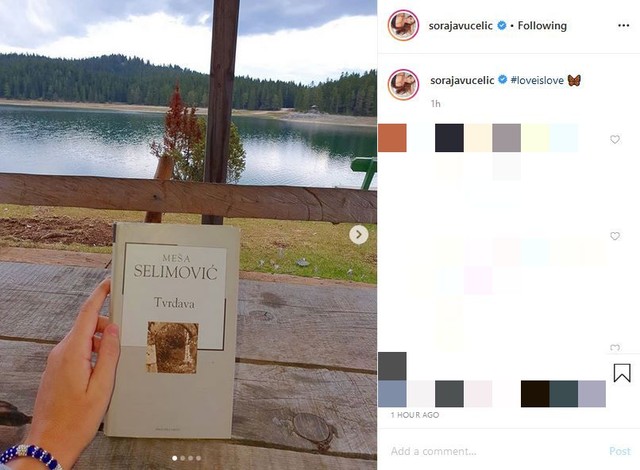Open the 1 HOUR AGO timestamp

coord(415,415)
